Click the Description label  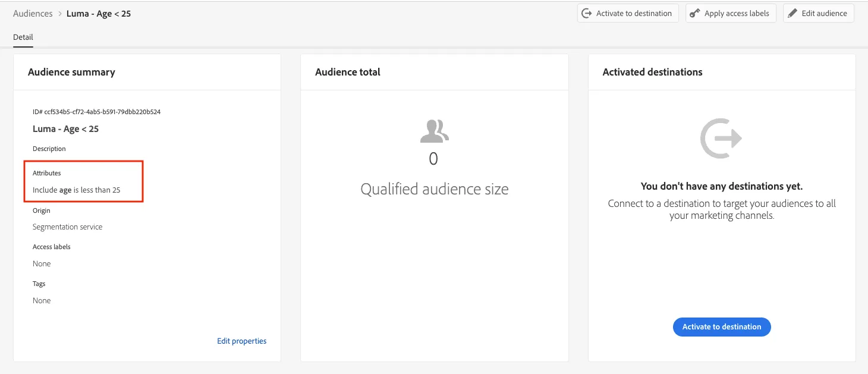tap(49, 149)
